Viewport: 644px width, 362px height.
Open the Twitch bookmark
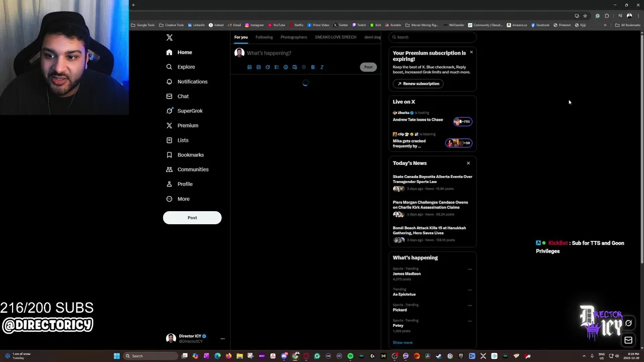click(x=359, y=25)
